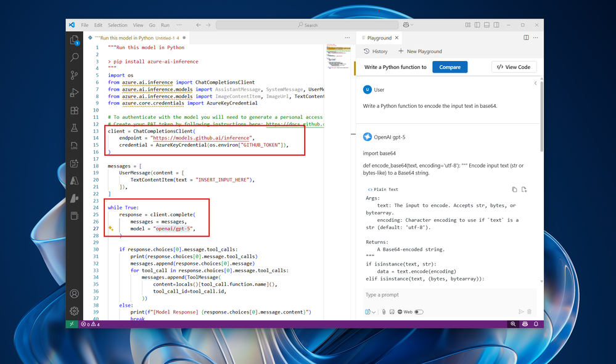The image size is (616, 364).
Task: Open the Run menu
Action: click(165, 25)
